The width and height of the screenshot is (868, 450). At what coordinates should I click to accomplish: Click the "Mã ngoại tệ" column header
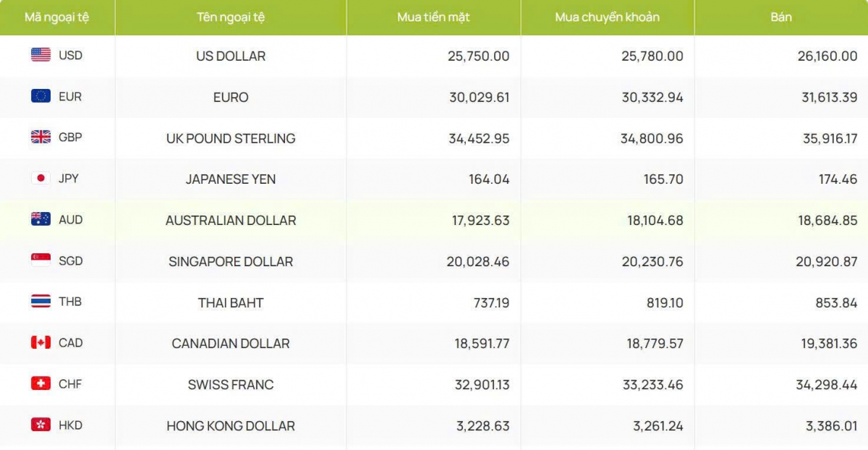57,17
